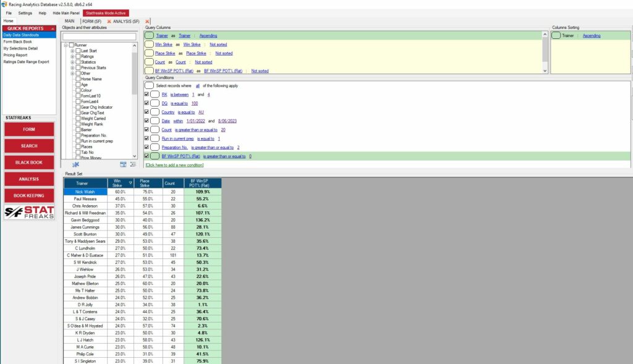Click handle box of 'Select records where' row
Image resolution: width=633 pixels, height=364 pixels.
point(150,85)
